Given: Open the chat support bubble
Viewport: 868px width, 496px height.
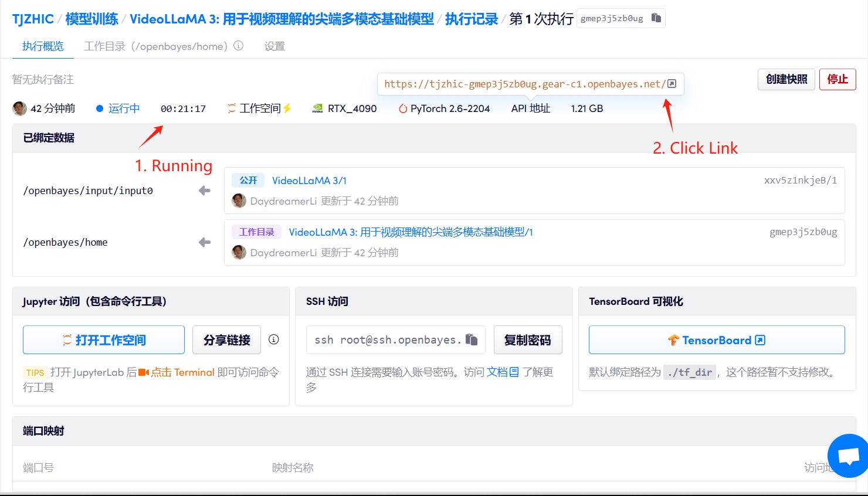Looking at the screenshot, I should point(848,456).
